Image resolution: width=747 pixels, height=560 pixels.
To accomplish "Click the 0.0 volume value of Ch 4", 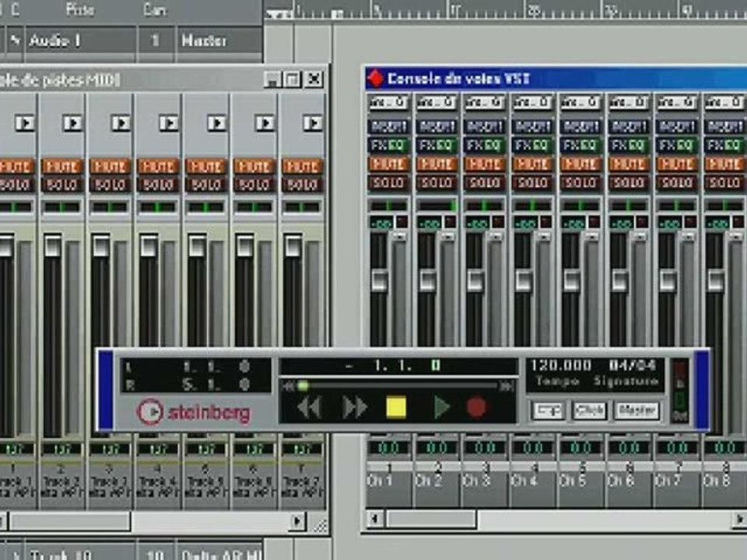I will pos(532,448).
